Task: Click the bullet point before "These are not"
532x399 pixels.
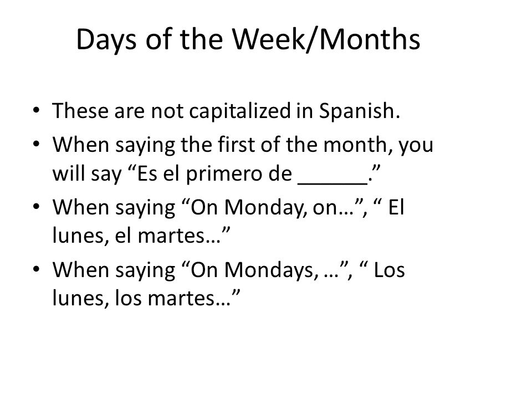Action: 37,111
